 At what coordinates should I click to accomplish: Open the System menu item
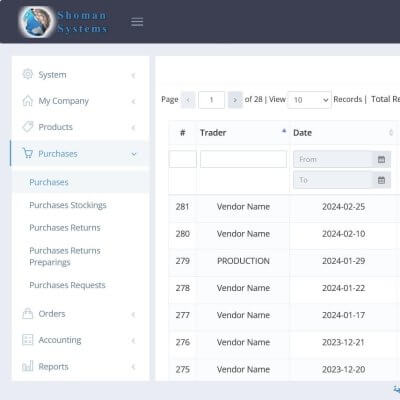click(x=80, y=75)
